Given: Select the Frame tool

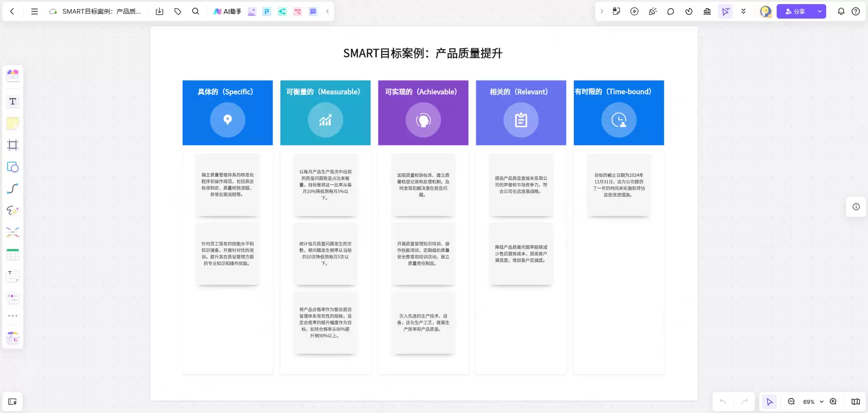Looking at the screenshot, I should pyautogui.click(x=13, y=145).
